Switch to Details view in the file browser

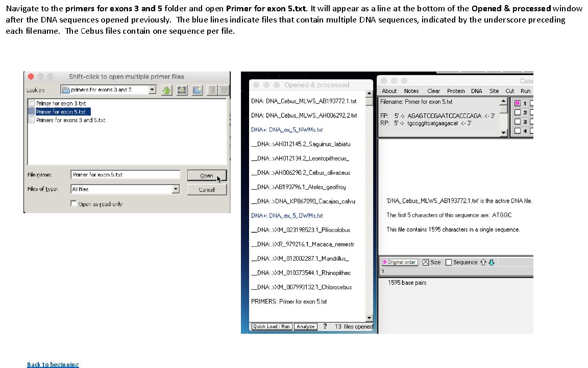223,90
